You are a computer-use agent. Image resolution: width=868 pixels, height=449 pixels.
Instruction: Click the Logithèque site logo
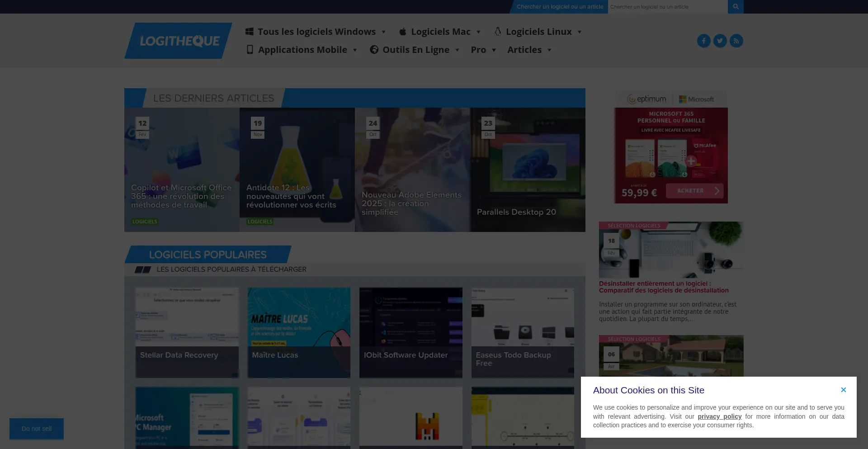pyautogui.click(x=178, y=41)
